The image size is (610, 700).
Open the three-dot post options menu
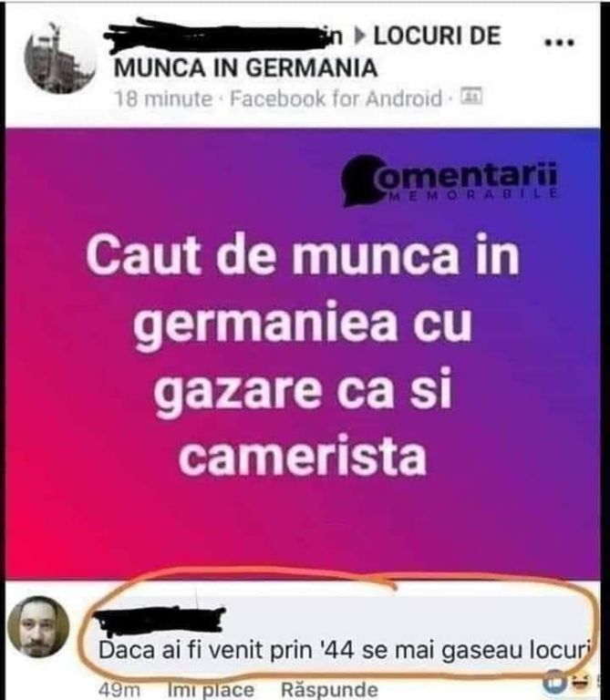click(x=558, y=42)
